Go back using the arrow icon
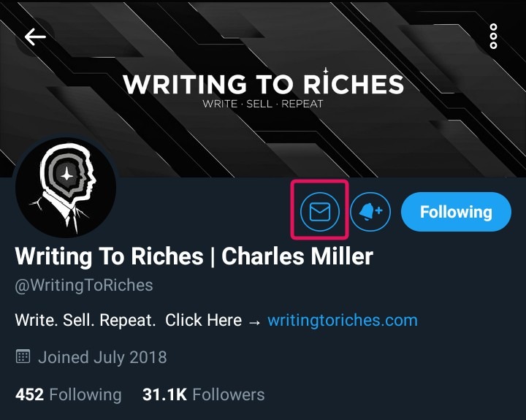This screenshot has height=420, width=526. (35, 37)
